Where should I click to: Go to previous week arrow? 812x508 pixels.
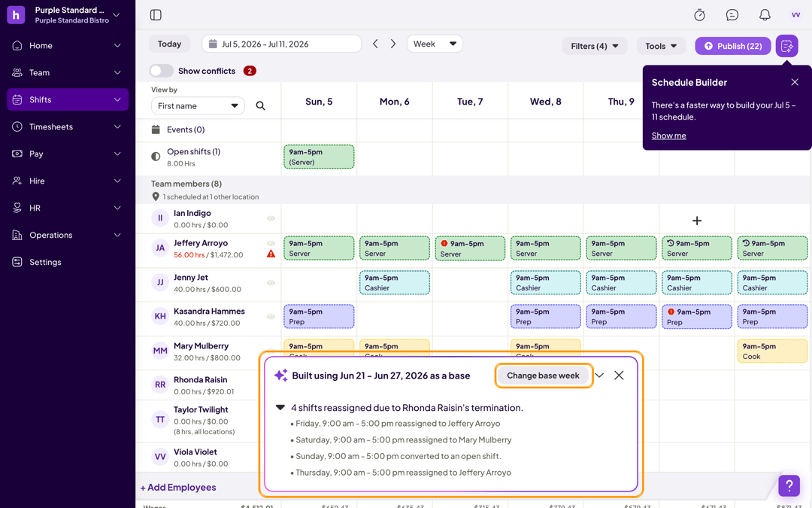coord(375,44)
